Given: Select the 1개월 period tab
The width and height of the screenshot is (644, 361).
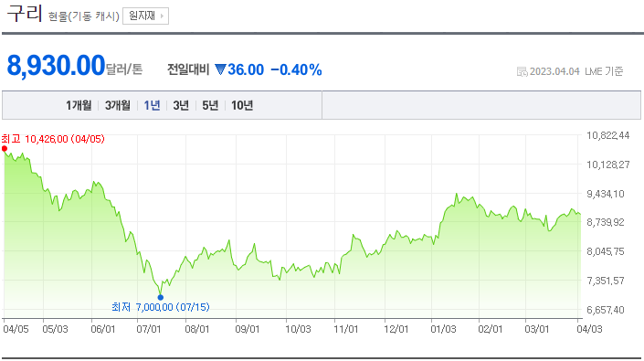Looking at the screenshot, I should point(79,105).
